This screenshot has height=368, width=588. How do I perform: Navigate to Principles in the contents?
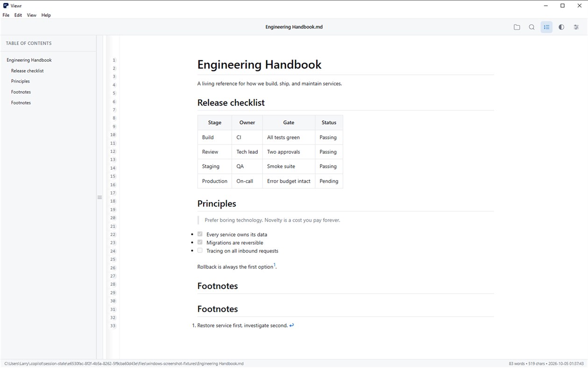click(21, 81)
